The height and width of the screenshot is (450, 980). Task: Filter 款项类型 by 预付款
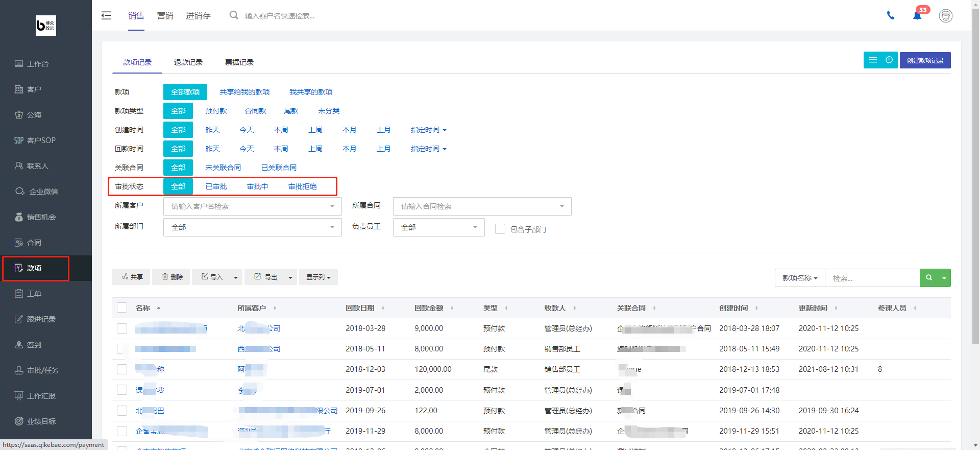(x=216, y=111)
